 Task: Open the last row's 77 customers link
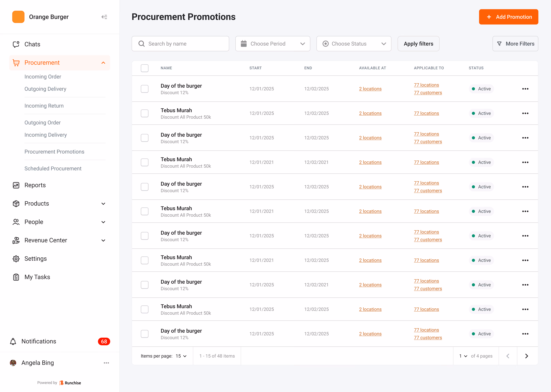428,338
